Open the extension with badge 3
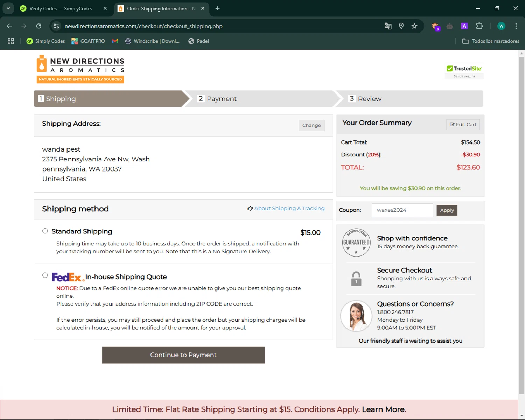525x420 pixels. [x=435, y=27]
